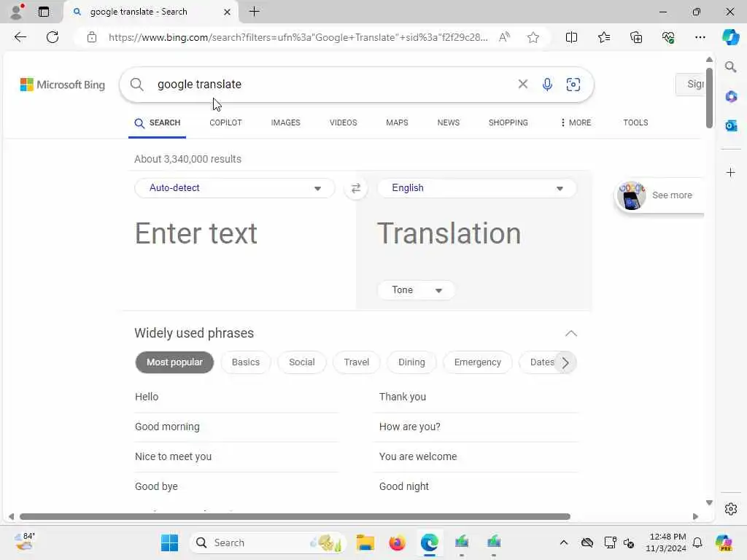Open Copilot icon in Edge toolbar
This screenshot has width=747, height=560.
coord(730,37)
